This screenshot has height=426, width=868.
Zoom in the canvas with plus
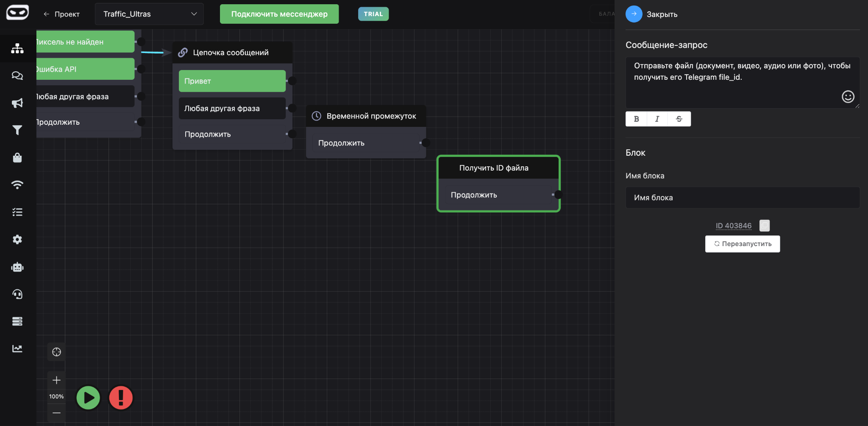(56, 380)
